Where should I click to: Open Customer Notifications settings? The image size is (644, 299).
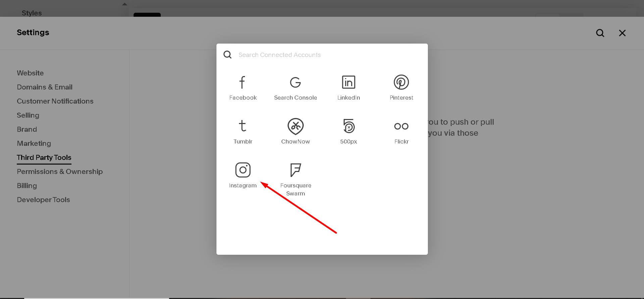55,101
